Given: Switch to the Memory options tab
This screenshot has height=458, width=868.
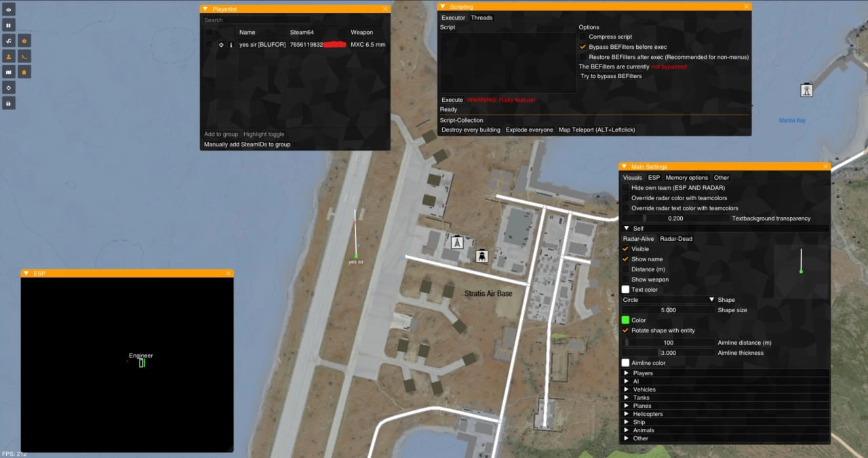Looking at the screenshot, I should (x=686, y=178).
